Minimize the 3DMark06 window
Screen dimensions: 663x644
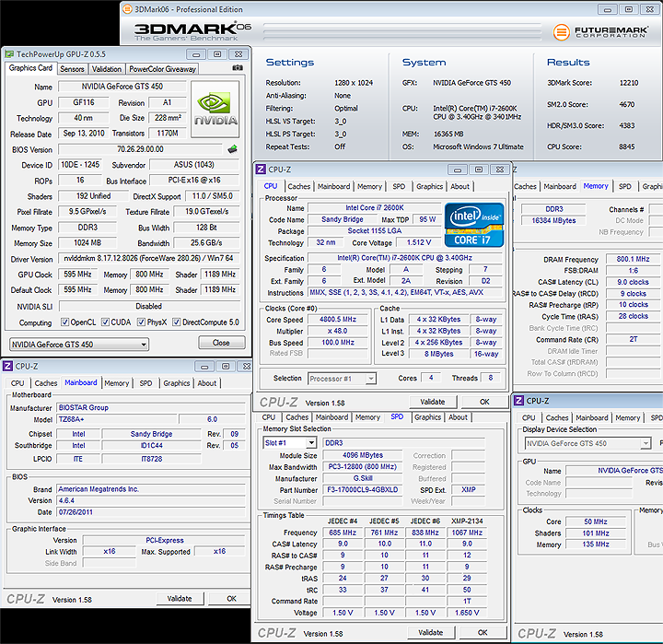(607, 9)
